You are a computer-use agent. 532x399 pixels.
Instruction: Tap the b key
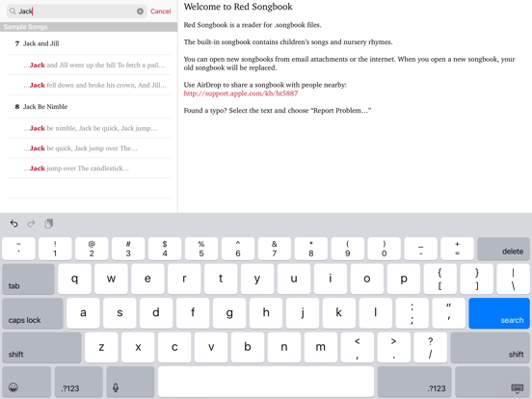pyautogui.click(x=248, y=347)
